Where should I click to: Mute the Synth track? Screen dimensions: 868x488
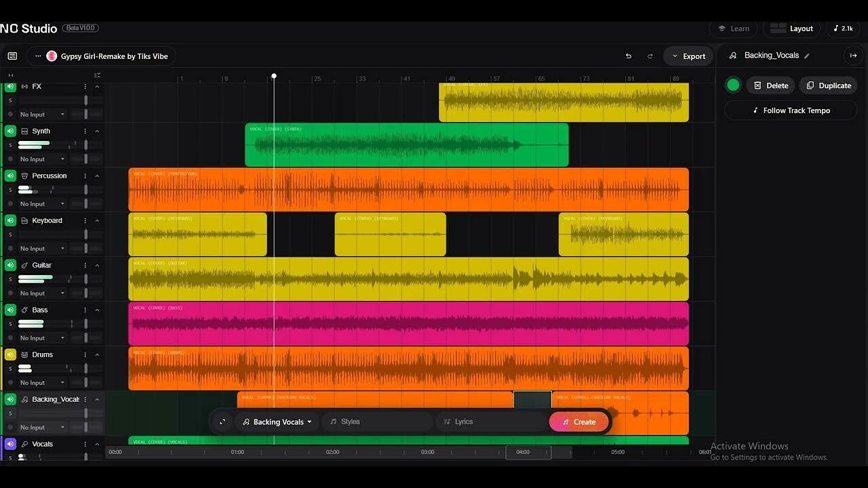(x=10, y=131)
